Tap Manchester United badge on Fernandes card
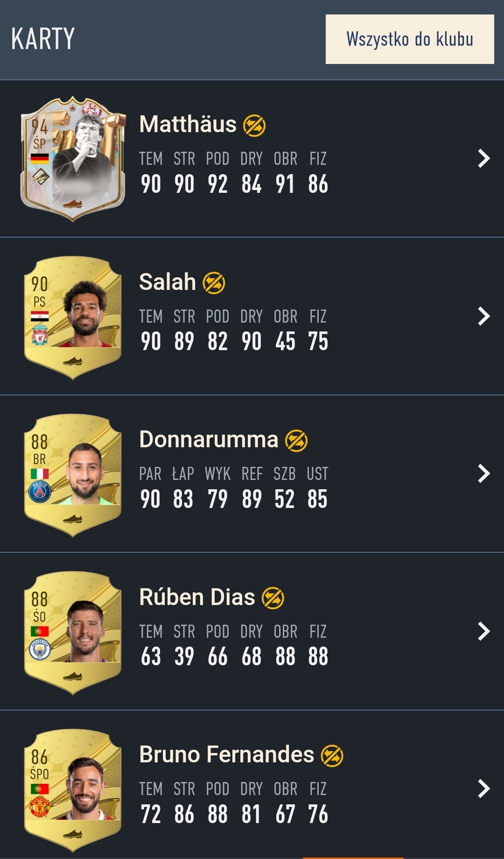The height and width of the screenshot is (859, 504). (x=40, y=807)
